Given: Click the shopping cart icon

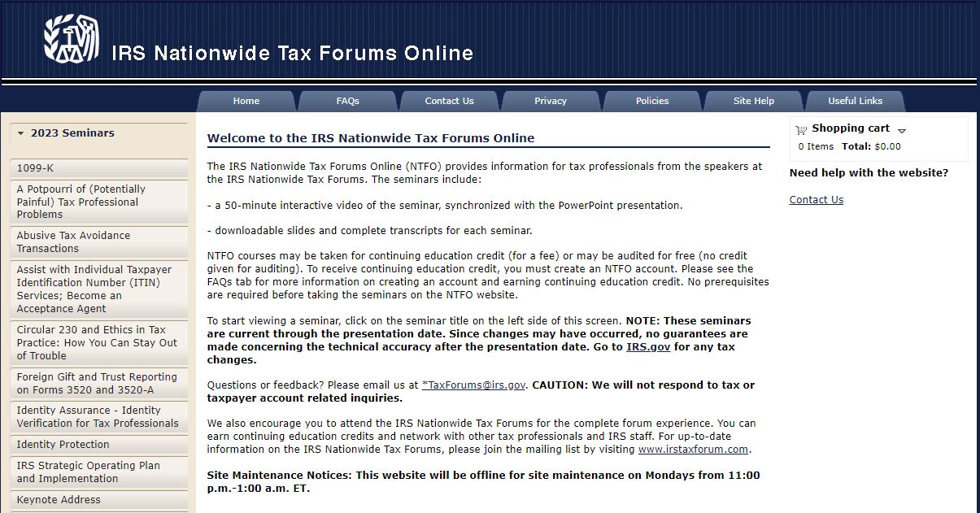Looking at the screenshot, I should [x=801, y=129].
